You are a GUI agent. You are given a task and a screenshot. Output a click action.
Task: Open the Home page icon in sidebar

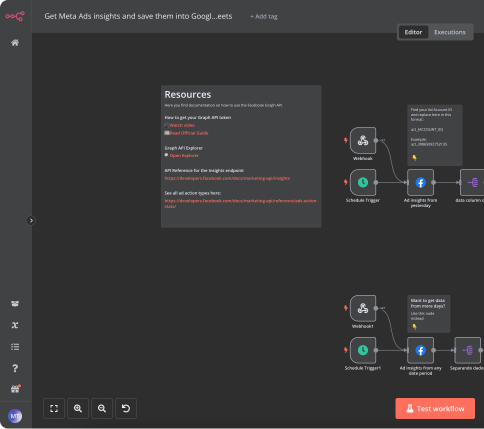point(15,43)
